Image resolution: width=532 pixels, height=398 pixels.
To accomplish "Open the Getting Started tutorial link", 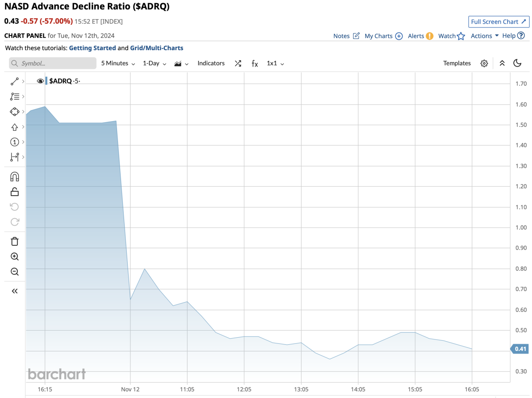I will tap(92, 48).
